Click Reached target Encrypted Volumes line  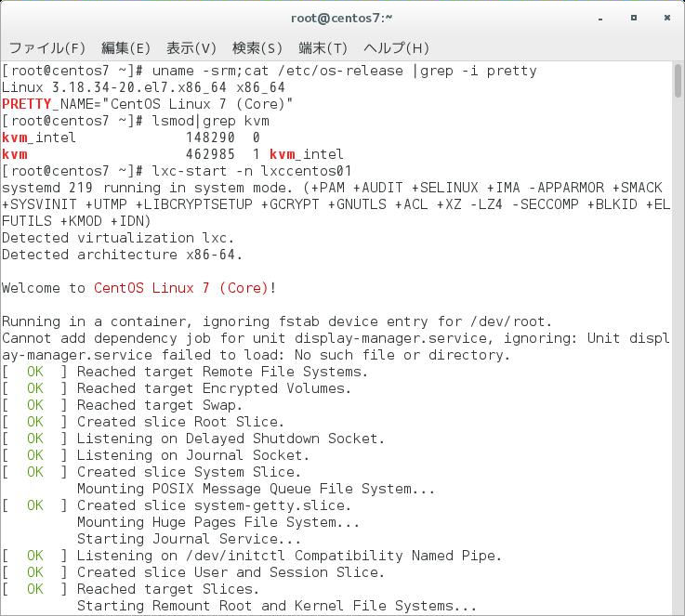coord(177,388)
